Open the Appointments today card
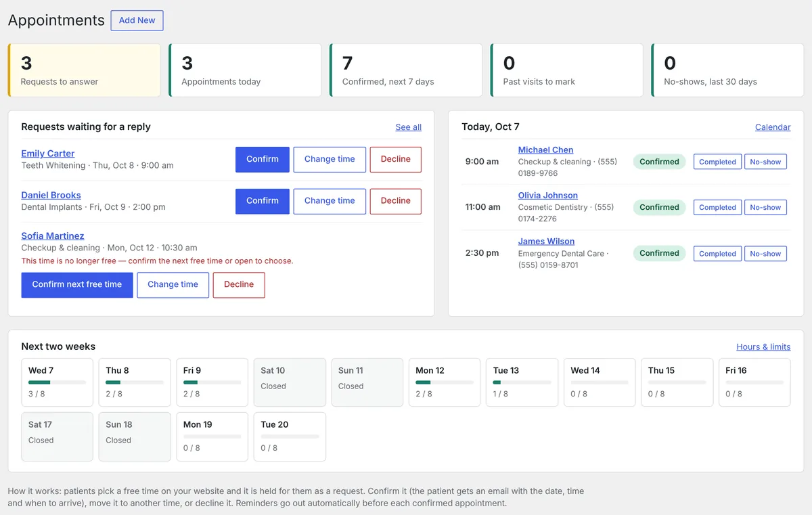The height and width of the screenshot is (515, 812). (245, 70)
